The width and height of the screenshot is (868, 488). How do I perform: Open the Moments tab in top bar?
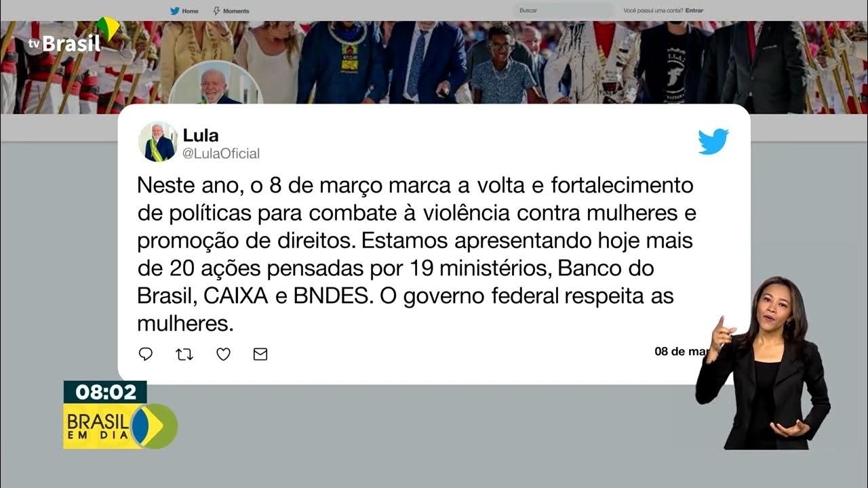coord(231,11)
